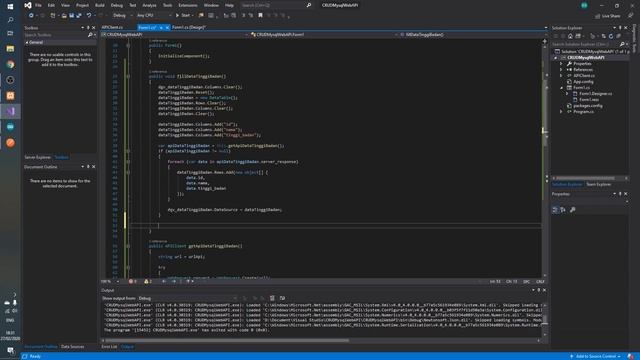Expand the Properties node in Solution Explorer

coord(561,64)
